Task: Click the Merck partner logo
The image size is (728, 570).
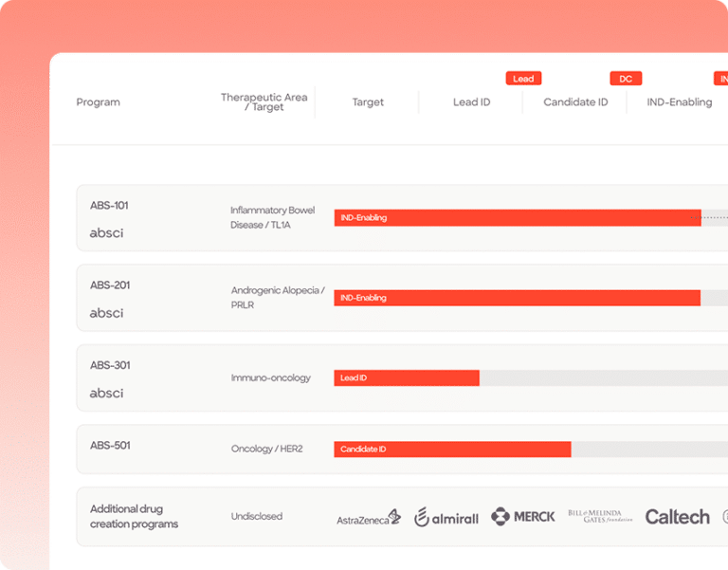Action: (523, 517)
